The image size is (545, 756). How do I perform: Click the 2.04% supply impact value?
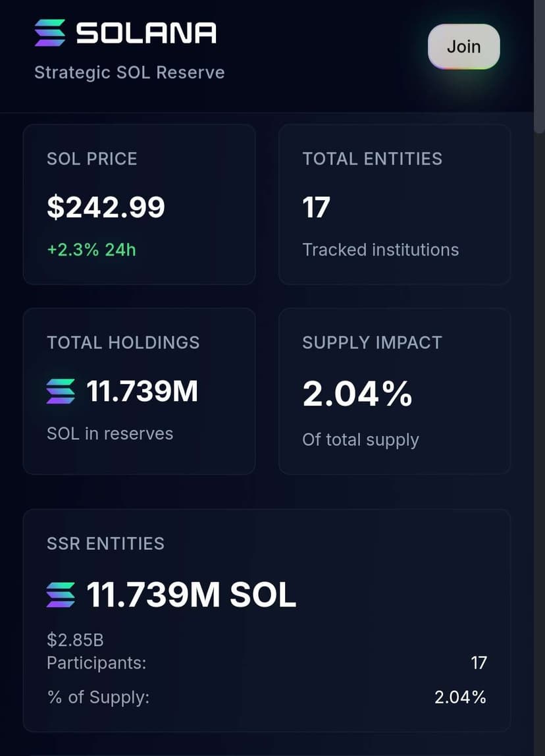pos(357,394)
